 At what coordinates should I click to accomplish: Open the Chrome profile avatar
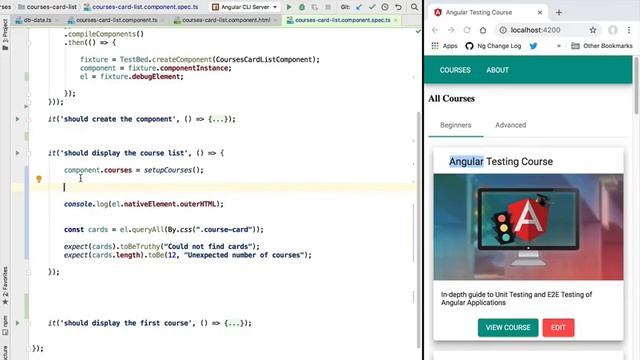(613, 30)
